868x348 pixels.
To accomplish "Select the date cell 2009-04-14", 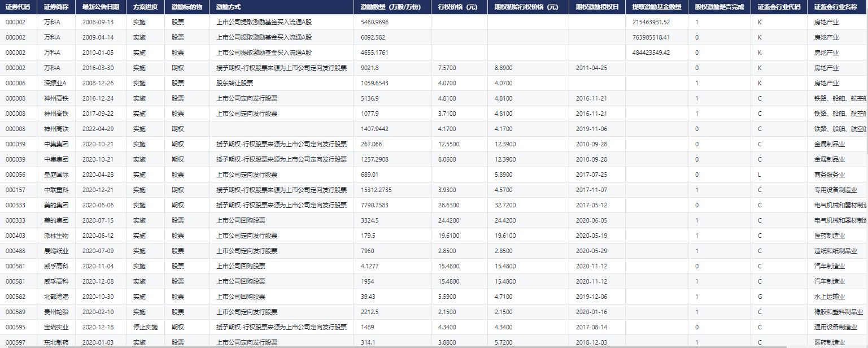I will coord(98,37).
